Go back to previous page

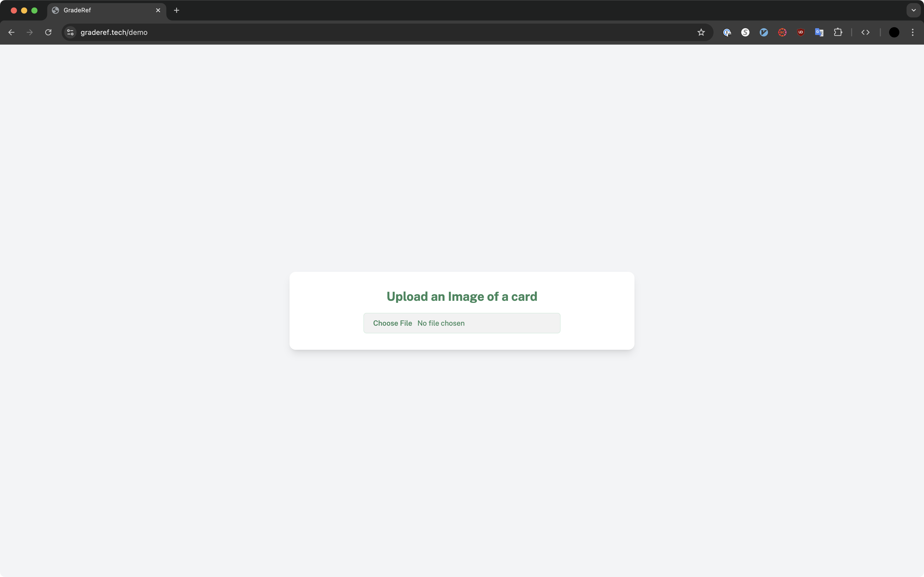coord(12,32)
